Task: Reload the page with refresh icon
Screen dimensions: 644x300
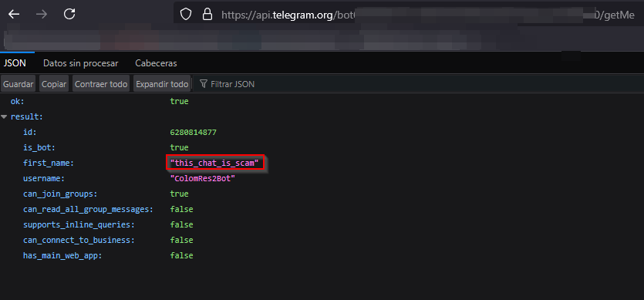Action: [x=69, y=15]
